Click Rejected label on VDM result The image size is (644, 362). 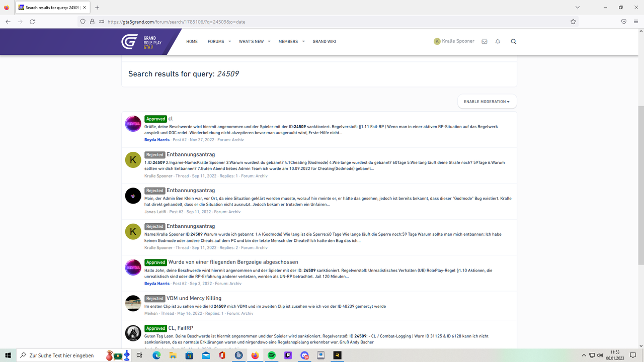coord(154,299)
